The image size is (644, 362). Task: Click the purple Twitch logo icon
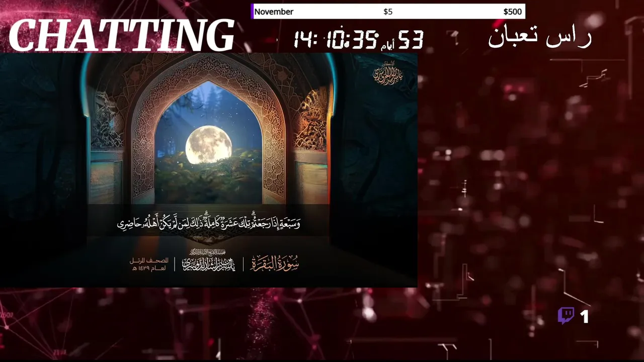(x=566, y=316)
